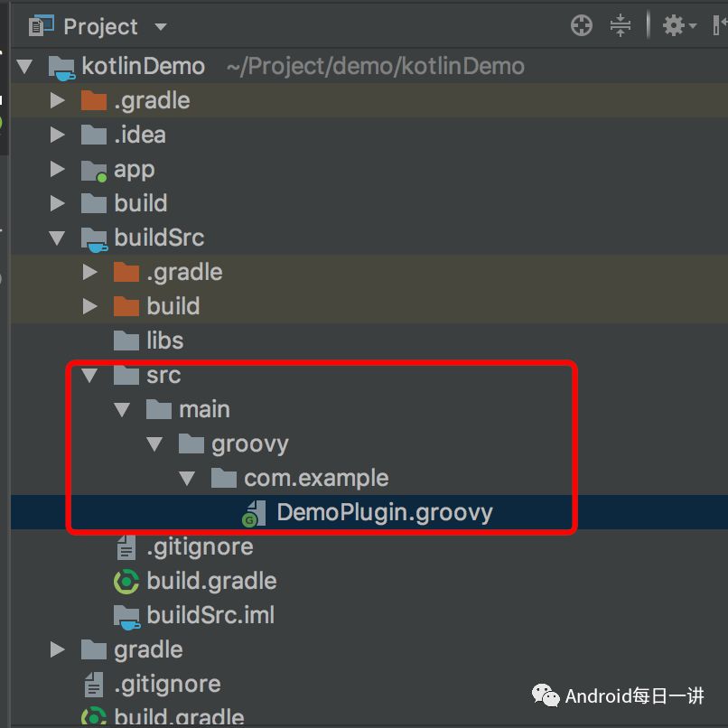This screenshot has height=728, width=728.
Task: Collapse the groovy folder
Action: [154, 443]
